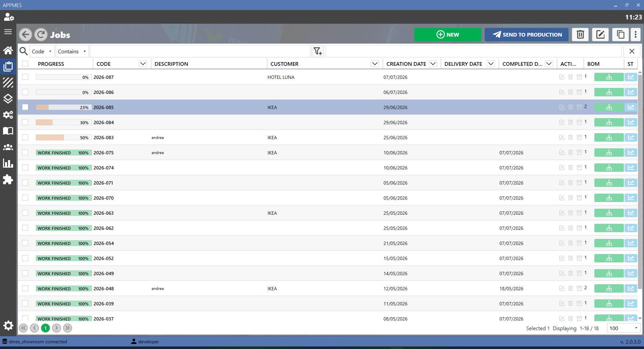The image size is (644, 349).
Task: Clear filters with the X button
Action: click(632, 51)
